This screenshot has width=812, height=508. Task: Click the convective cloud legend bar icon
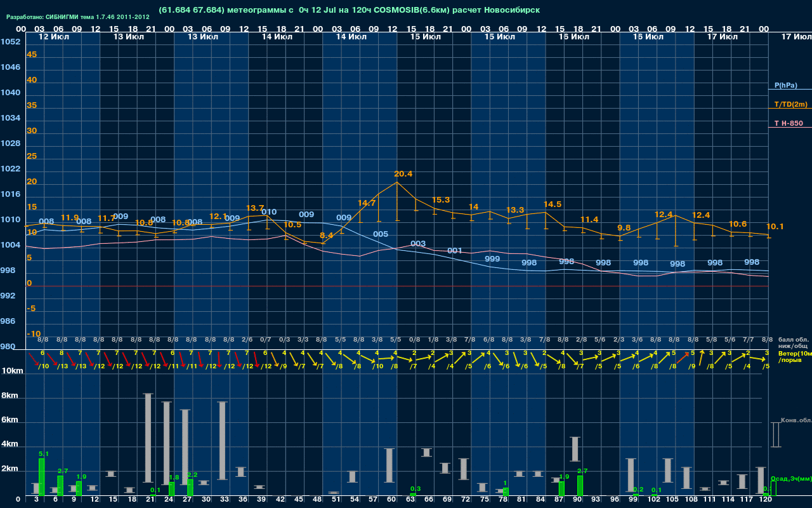pos(775,435)
